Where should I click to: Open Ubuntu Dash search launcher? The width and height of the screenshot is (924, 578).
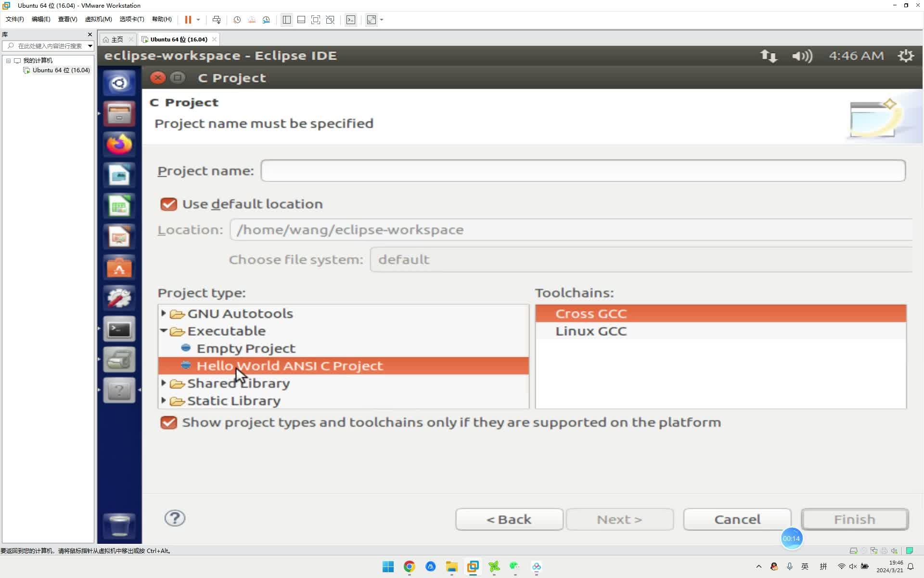click(119, 83)
